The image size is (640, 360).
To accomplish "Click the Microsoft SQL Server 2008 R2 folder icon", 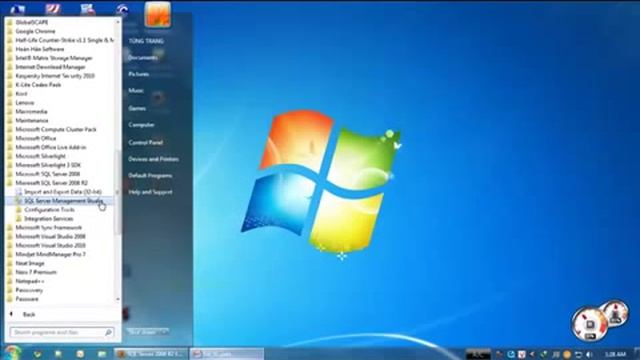I will click(10, 183).
